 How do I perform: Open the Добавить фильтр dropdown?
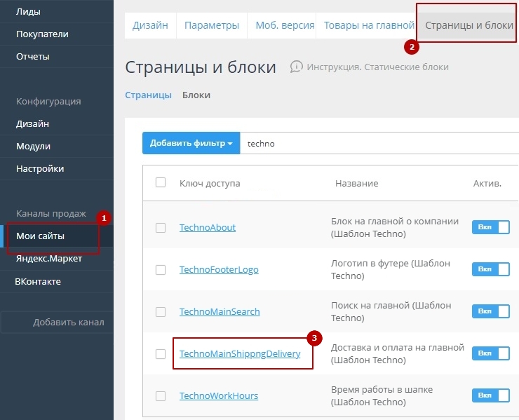[191, 143]
